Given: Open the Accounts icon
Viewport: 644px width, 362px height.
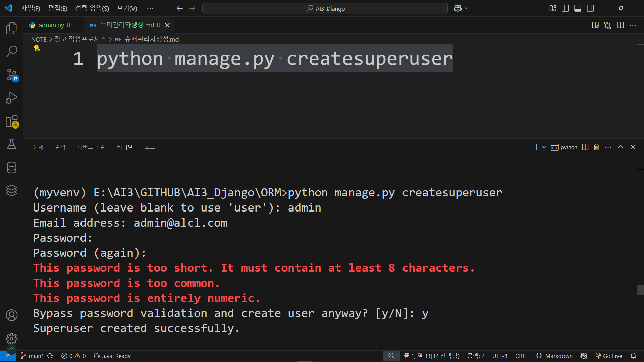Looking at the screenshot, I should [x=11, y=315].
